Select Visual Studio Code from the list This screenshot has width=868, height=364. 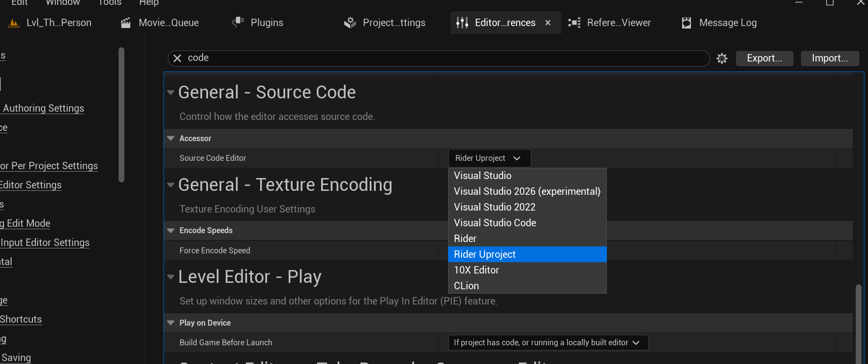(495, 223)
